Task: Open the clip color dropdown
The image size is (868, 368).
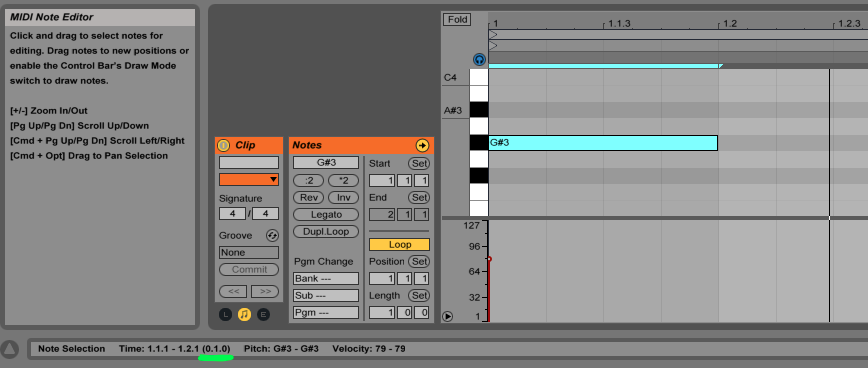Action: pos(249,179)
